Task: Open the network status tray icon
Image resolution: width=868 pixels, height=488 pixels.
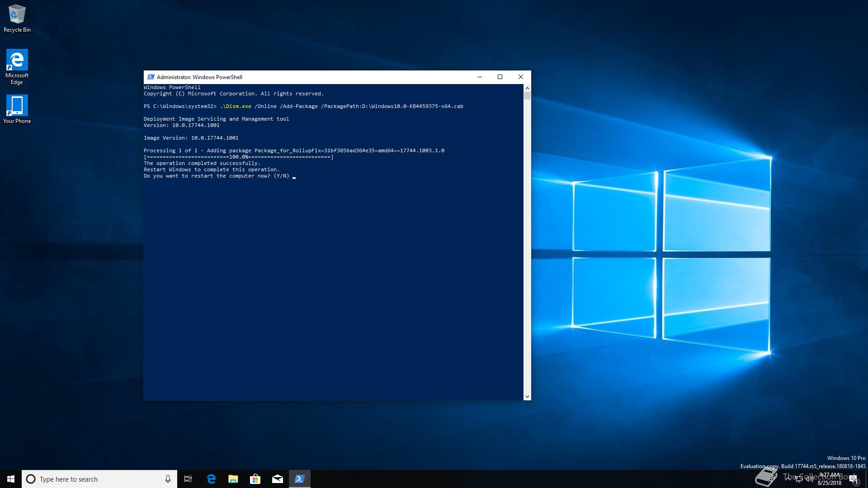Action: (799, 479)
